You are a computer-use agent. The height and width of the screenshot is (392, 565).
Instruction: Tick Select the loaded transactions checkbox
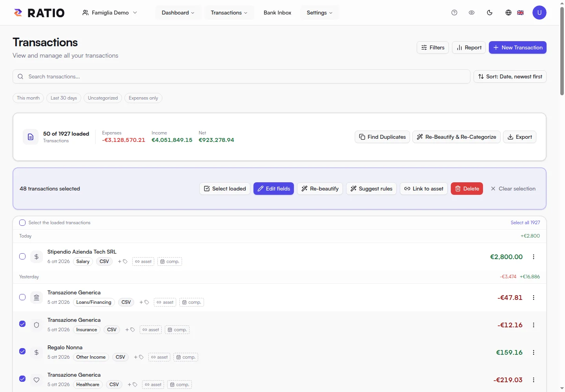(22, 223)
